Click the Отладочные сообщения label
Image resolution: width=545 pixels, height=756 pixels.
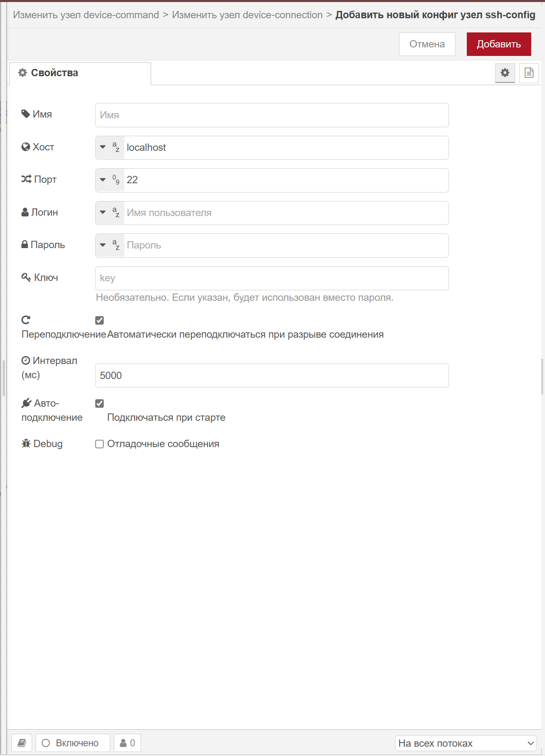click(163, 444)
